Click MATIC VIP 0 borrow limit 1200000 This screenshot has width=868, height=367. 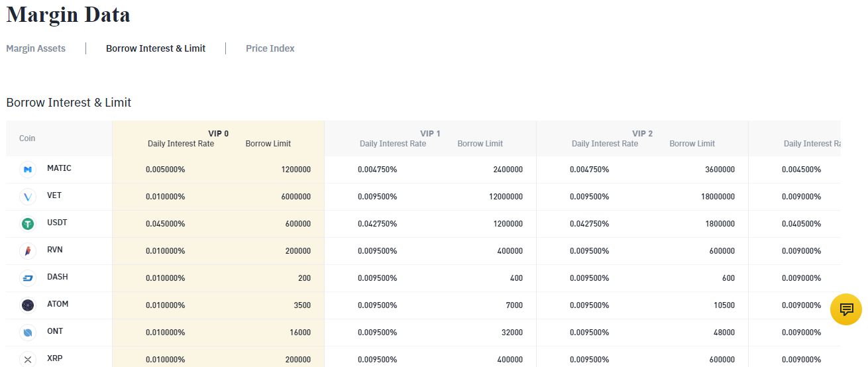296,170
